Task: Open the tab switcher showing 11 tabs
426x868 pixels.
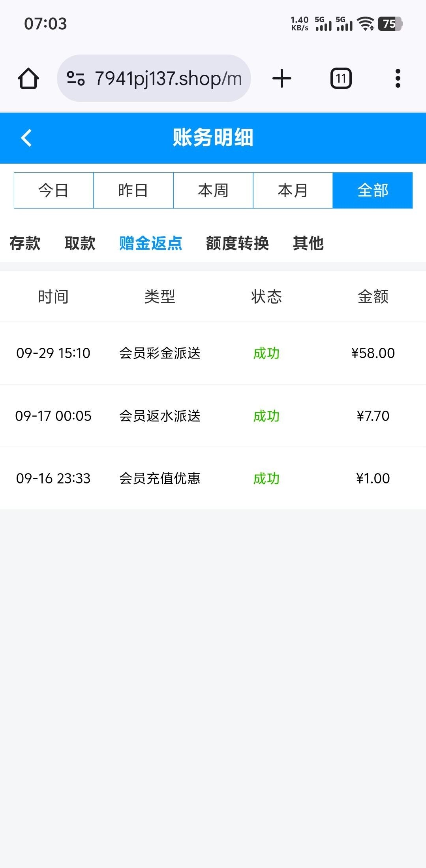Action: click(341, 78)
